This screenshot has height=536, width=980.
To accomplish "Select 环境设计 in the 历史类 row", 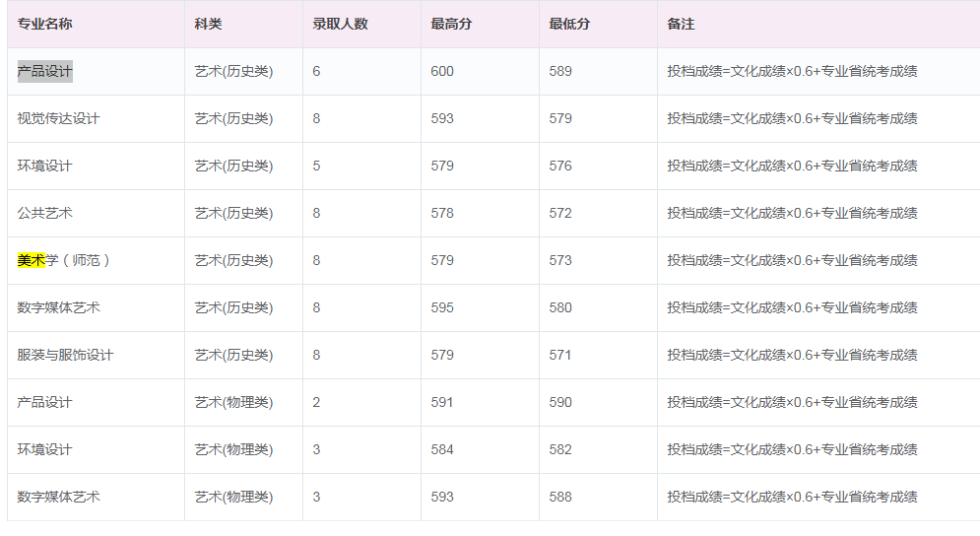I will point(45,166).
